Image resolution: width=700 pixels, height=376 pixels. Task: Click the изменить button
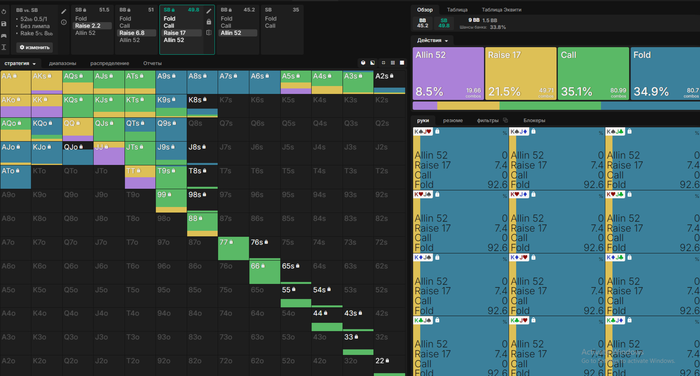point(34,47)
